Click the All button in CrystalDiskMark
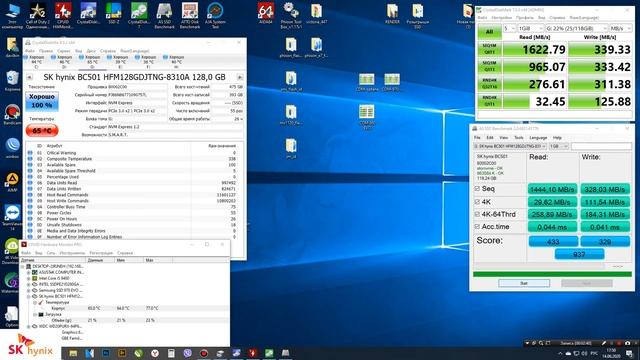Screen dimensions: 640x360 [x=489, y=32]
